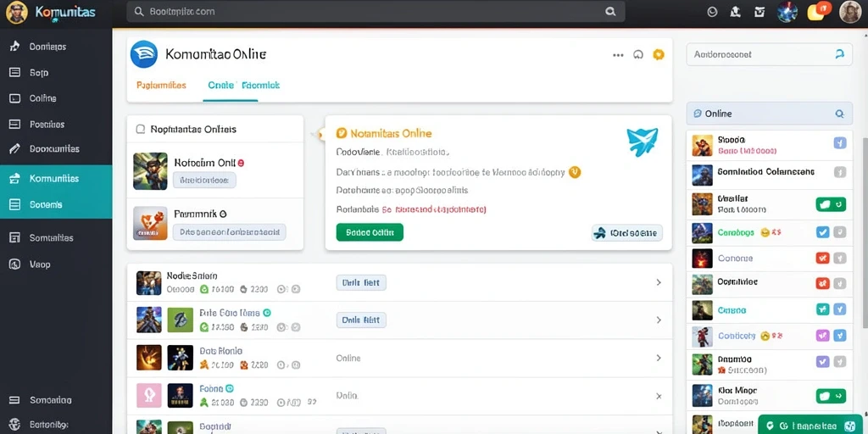Screen dimensions: 868x434
Task: Toggle the teal checkbox in Canana row
Action: (823, 309)
